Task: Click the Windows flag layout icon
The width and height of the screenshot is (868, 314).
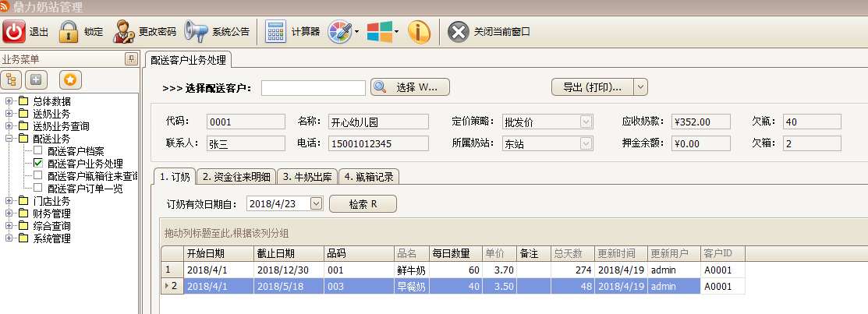Action: [x=379, y=31]
